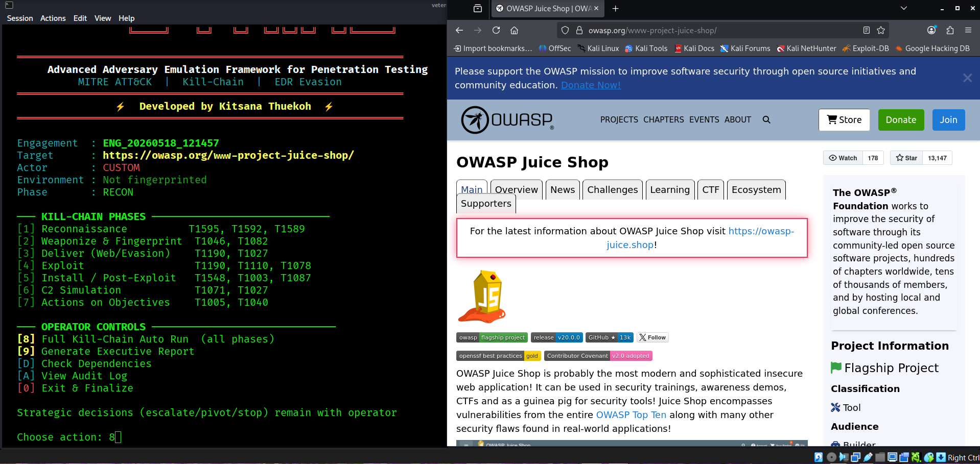Switch to the Ecosystem tab
This screenshot has width=980, height=464.
[x=756, y=189]
